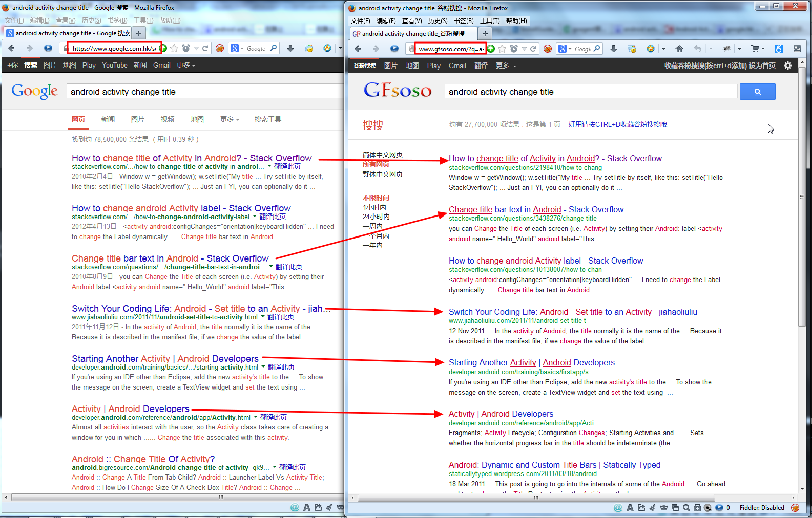The image size is (812, 518).
Task: Click the magnifier icon in GFsoso status bar
Action: [686, 508]
